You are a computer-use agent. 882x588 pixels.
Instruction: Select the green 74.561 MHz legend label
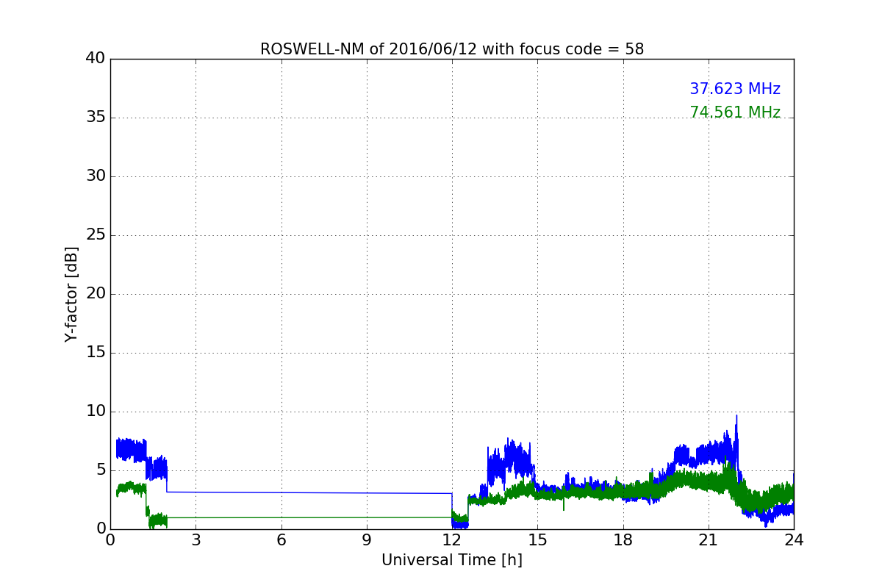[735, 112]
